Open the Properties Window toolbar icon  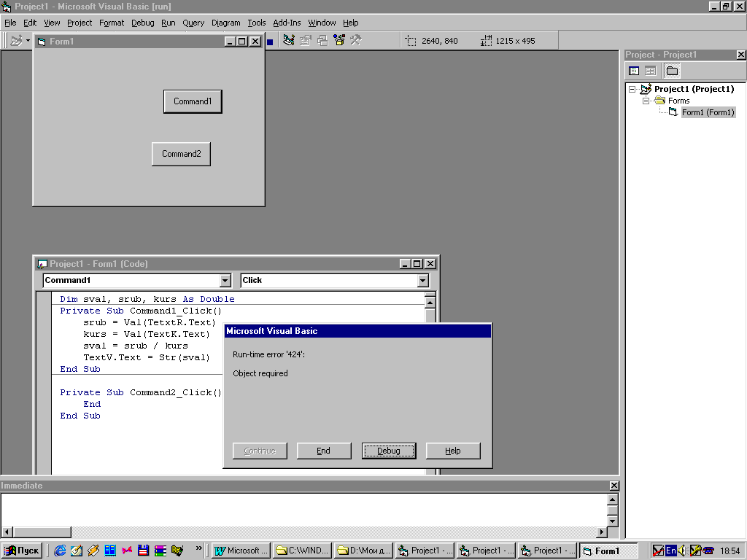click(306, 41)
